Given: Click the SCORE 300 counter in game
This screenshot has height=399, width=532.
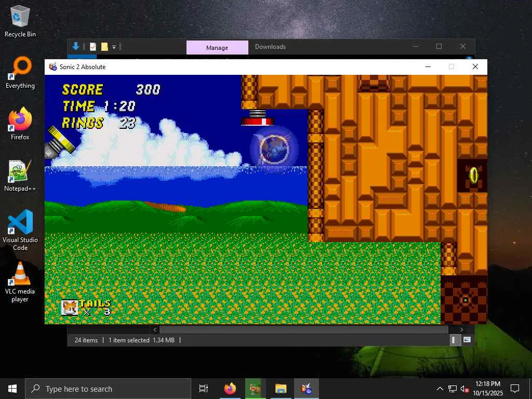Looking at the screenshot, I should pyautogui.click(x=111, y=89).
